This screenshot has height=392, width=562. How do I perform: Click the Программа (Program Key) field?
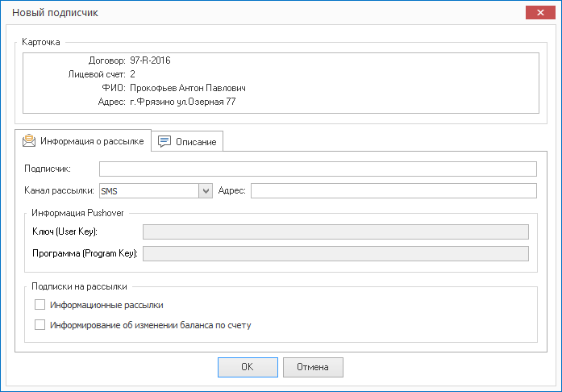click(x=335, y=253)
